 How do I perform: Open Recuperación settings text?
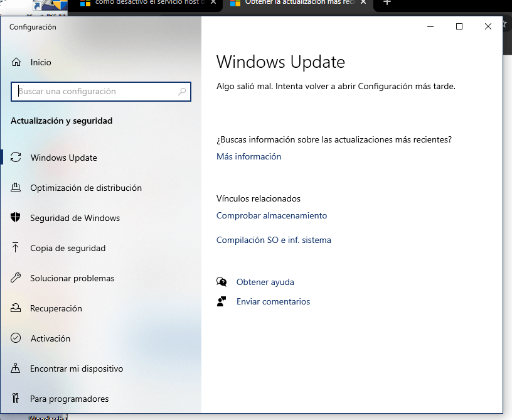pyautogui.click(x=56, y=308)
